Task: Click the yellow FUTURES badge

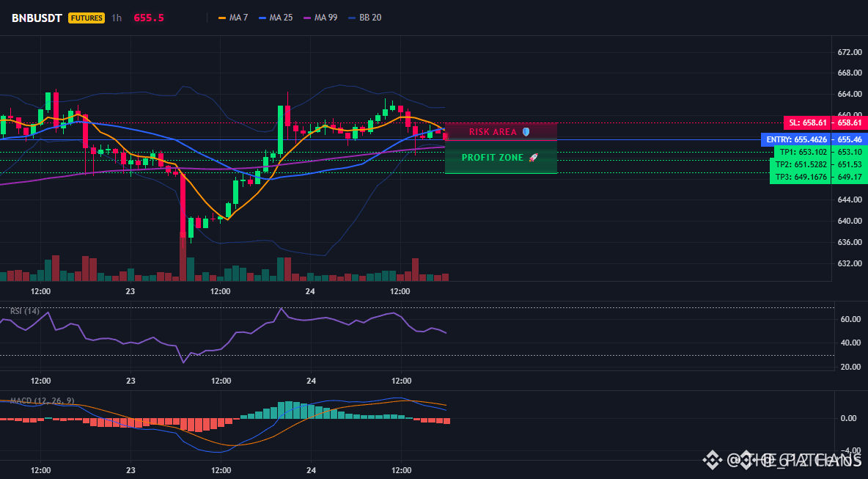Action: (87, 18)
